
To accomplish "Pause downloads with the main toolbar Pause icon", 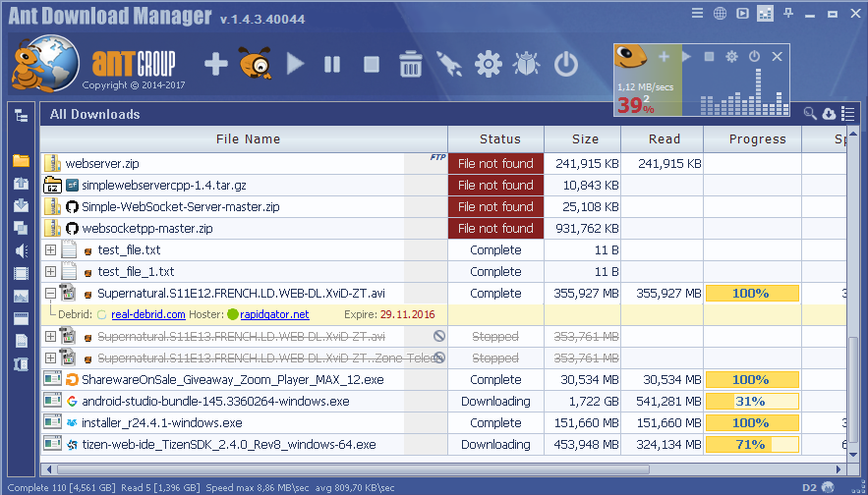I will click(x=332, y=65).
